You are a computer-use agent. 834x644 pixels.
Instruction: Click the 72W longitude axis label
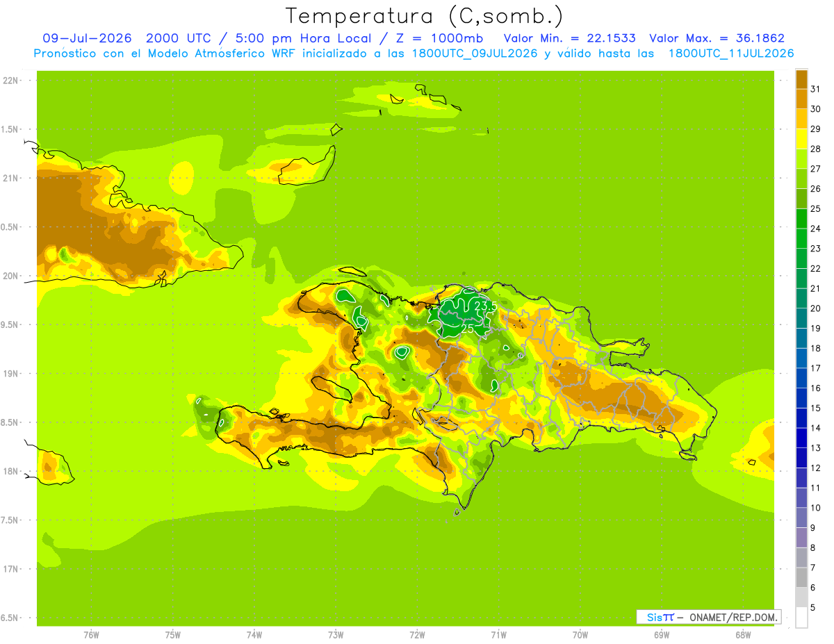tap(417, 635)
